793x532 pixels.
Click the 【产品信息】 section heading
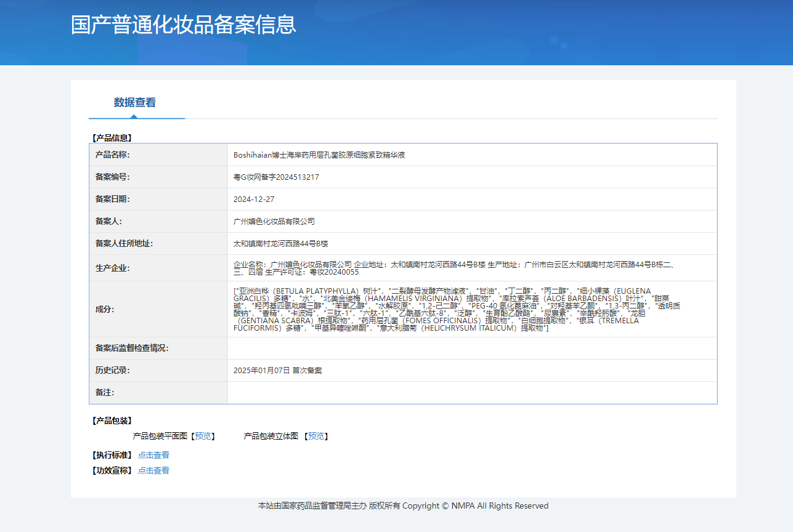pyautogui.click(x=112, y=138)
